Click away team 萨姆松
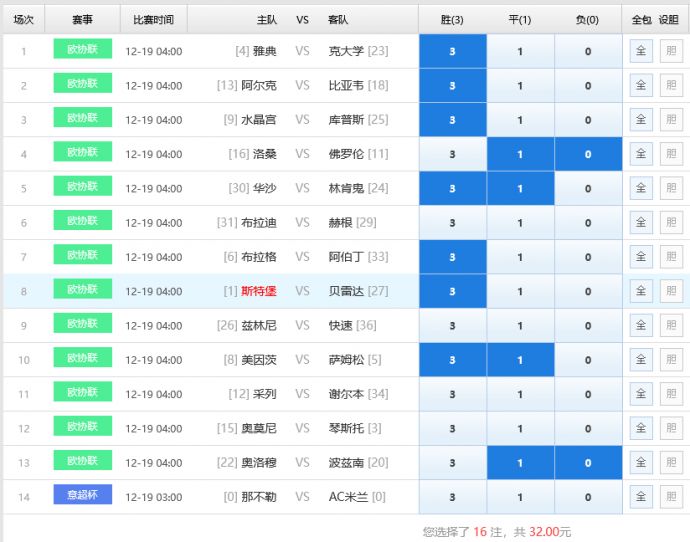690x542 pixels. (x=346, y=360)
